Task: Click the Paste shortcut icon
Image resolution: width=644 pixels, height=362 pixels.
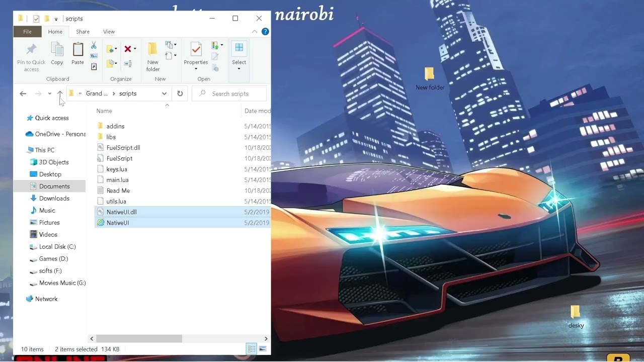Action: pyautogui.click(x=94, y=67)
